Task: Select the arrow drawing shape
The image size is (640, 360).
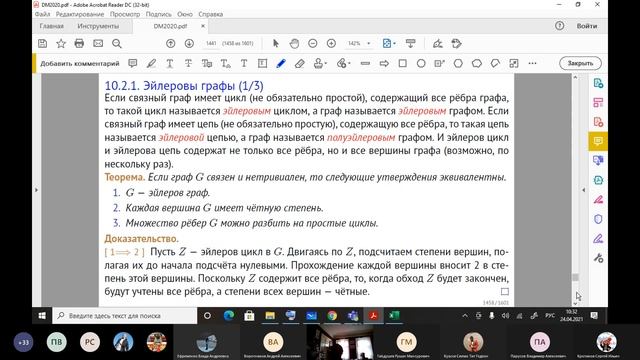Action: [x=384, y=63]
